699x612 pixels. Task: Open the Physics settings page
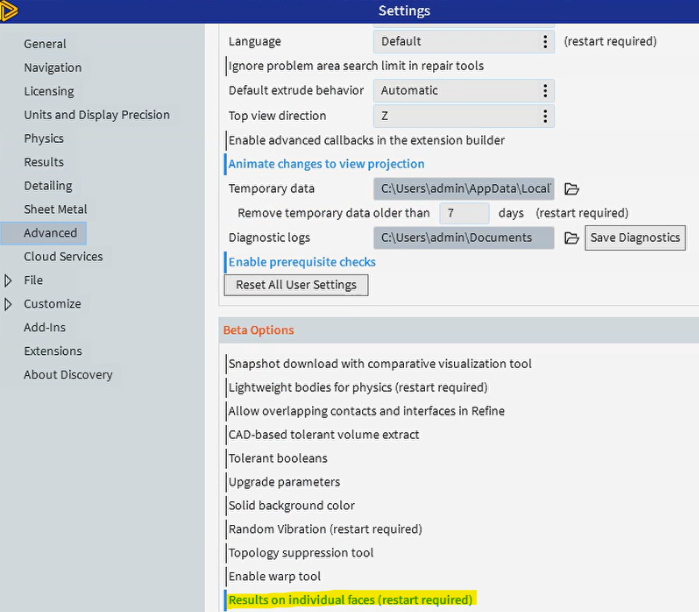44,139
